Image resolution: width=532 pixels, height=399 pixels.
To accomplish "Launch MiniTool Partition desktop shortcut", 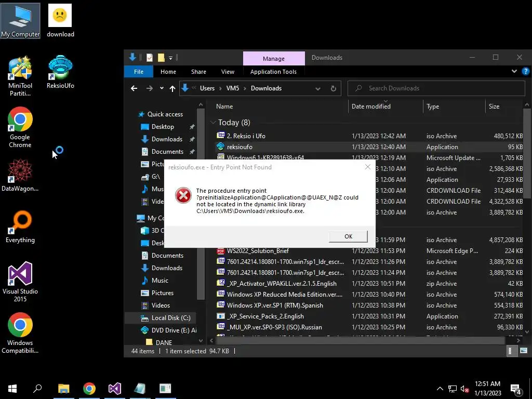I will coord(20,76).
